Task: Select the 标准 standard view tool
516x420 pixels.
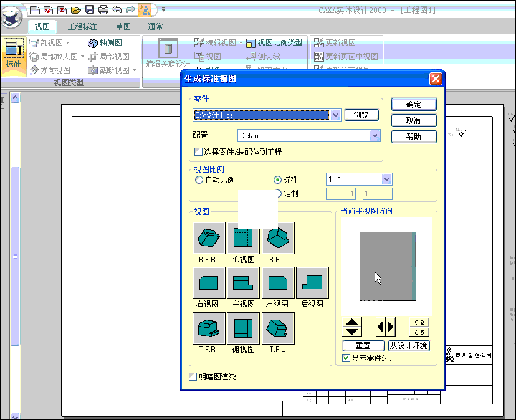Action: (x=13, y=56)
